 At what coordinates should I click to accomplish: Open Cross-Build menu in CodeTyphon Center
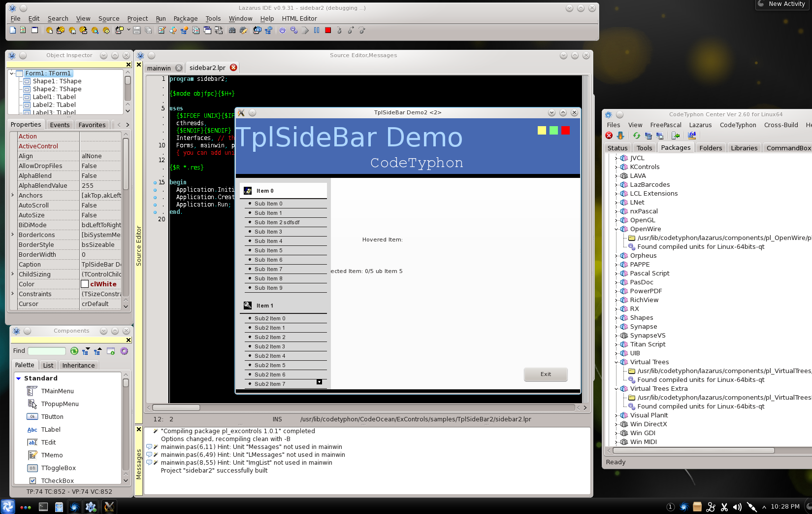(x=781, y=125)
